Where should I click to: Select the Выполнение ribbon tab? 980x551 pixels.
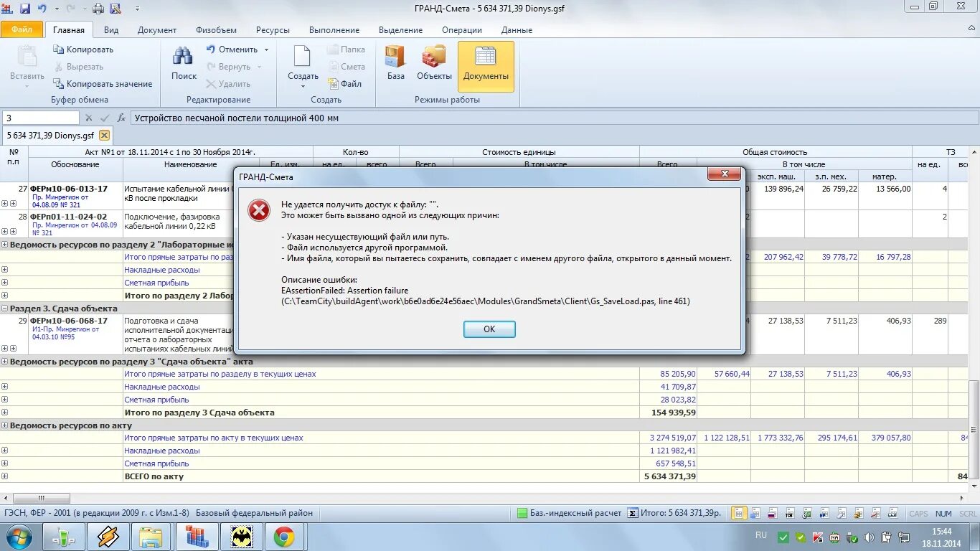[334, 30]
